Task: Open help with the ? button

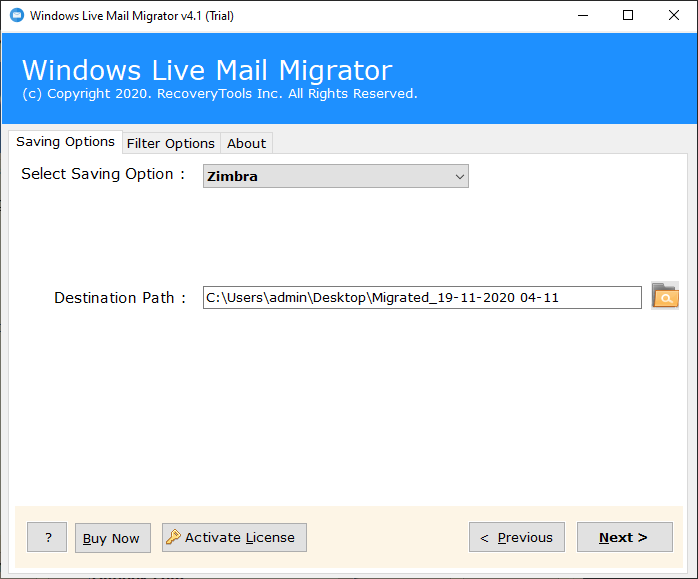Action: pyautogui.click(x=47, y=537)
